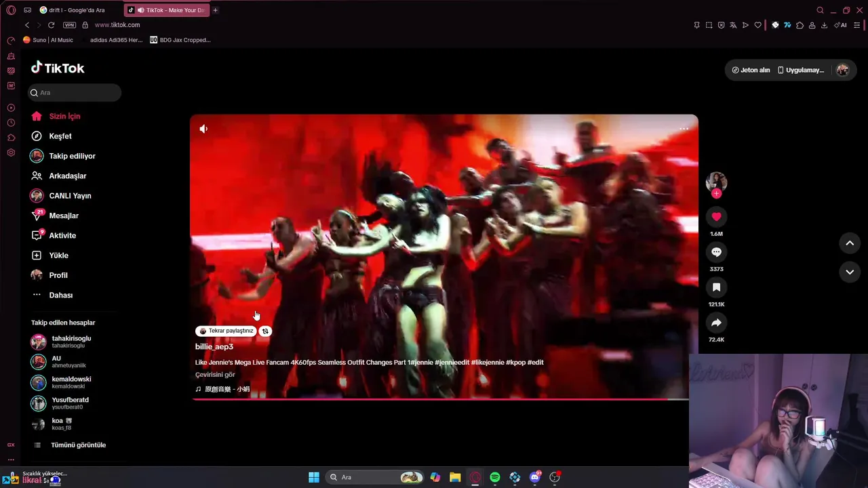Image resolution: width=868 pixels, height=488 pixels.
Task: Open the sound link with music note
Action: pyautogui.click(x=222, y=389)
